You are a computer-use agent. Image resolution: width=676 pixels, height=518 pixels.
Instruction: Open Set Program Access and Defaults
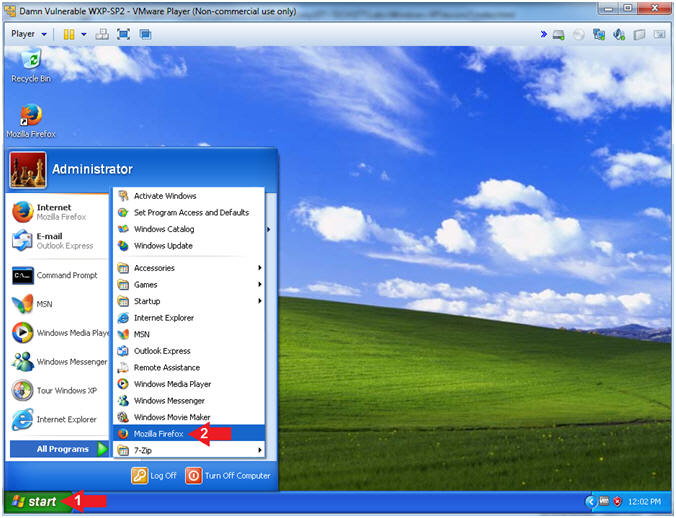(x=189, y=212)
